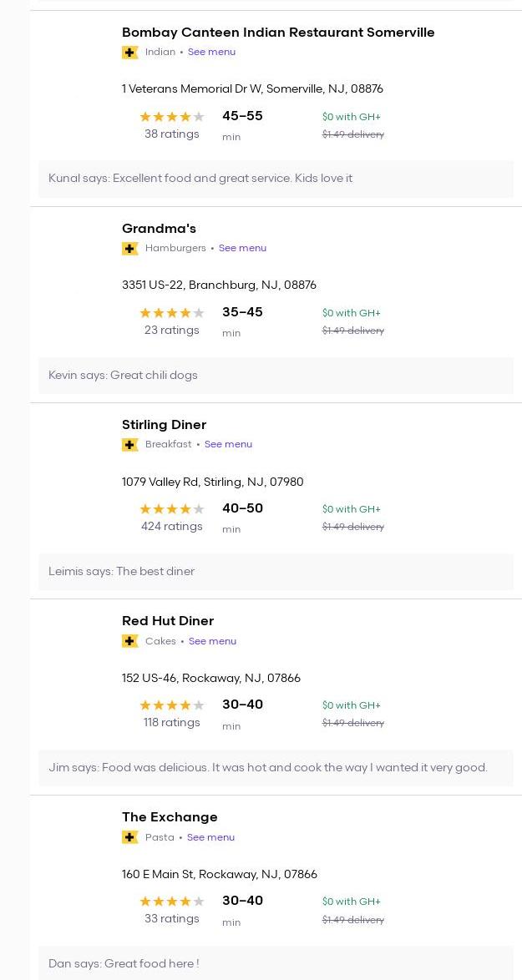Image resolution: width=522 pixels, height=980 pixels.
Task: Click star rating for Bombay Canteen
Action: (171, 117)
